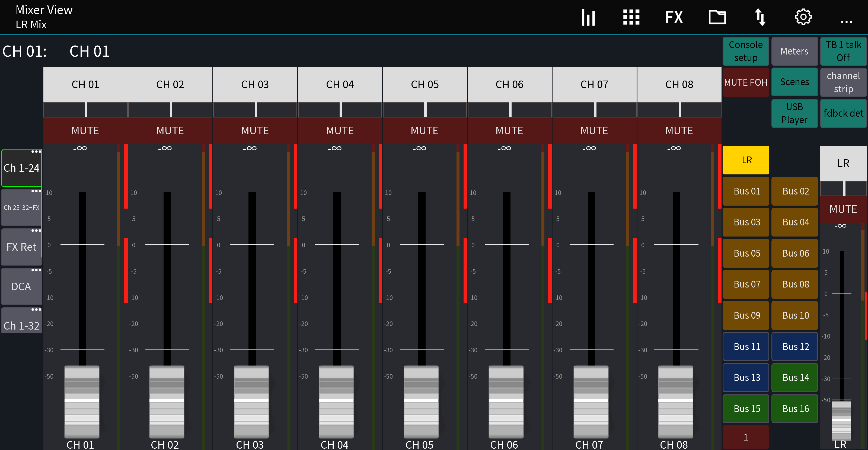Open the FX panel from the top toolbar
Image resolution: width=868 pixels, height=450 pixels.
click(x=674, y=17)
